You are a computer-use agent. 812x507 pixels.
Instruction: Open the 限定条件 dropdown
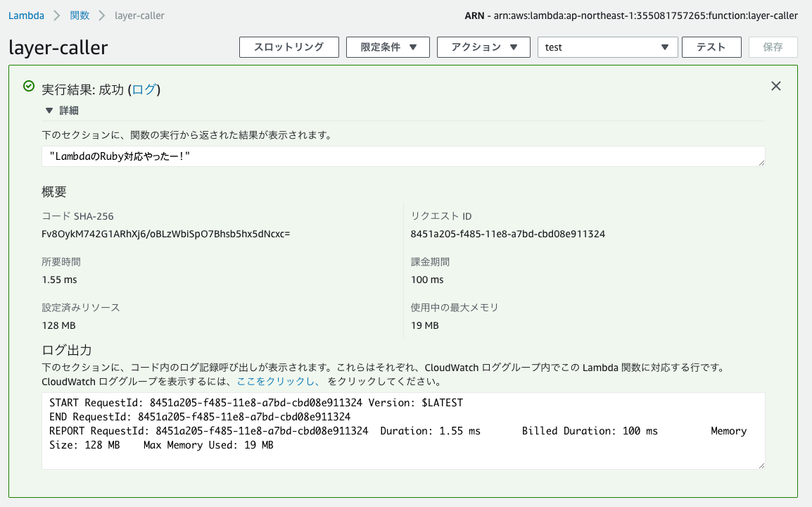tap(386, 46)
